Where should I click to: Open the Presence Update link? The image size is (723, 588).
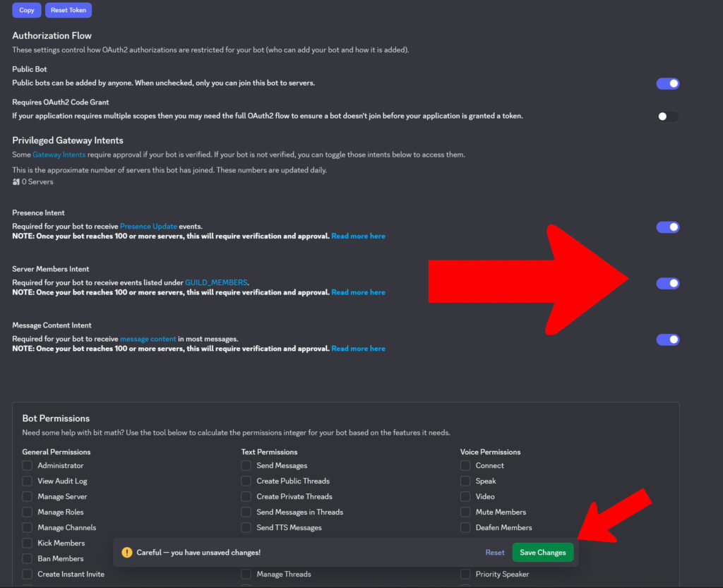148,227
